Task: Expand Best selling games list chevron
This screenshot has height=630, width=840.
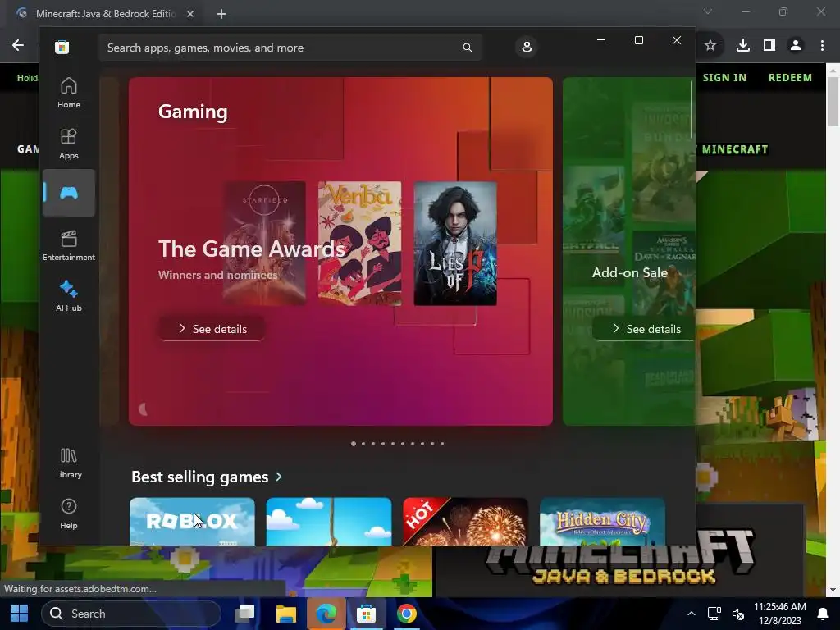Action: [x=279, y=477]
